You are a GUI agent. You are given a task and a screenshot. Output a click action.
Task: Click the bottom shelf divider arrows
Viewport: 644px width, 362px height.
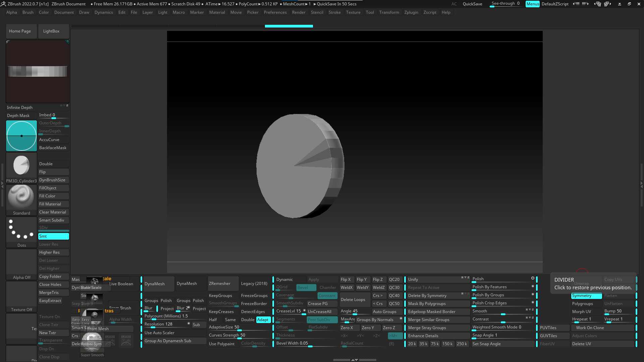click(355, 360)
